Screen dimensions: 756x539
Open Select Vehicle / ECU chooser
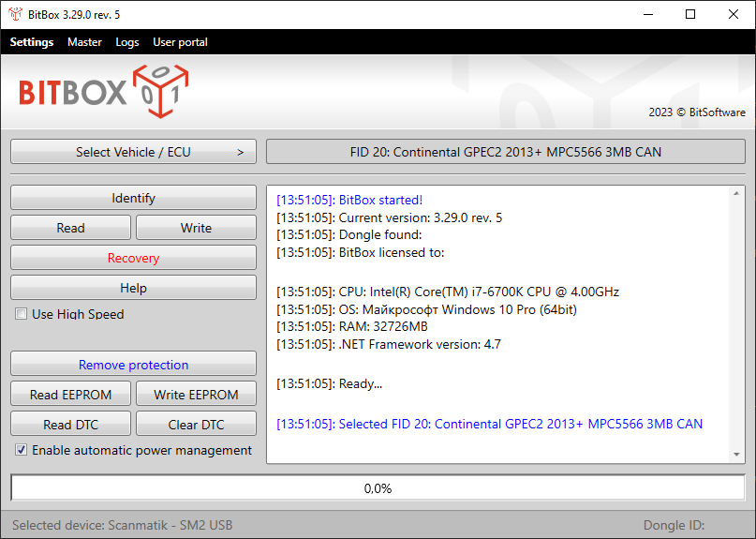click(134, 152)
